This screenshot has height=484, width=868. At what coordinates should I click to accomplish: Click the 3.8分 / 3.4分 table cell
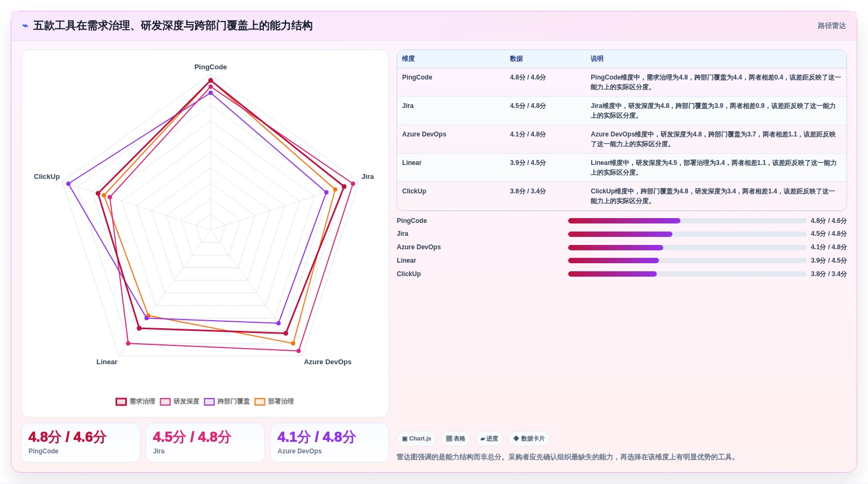coord(528,191)
